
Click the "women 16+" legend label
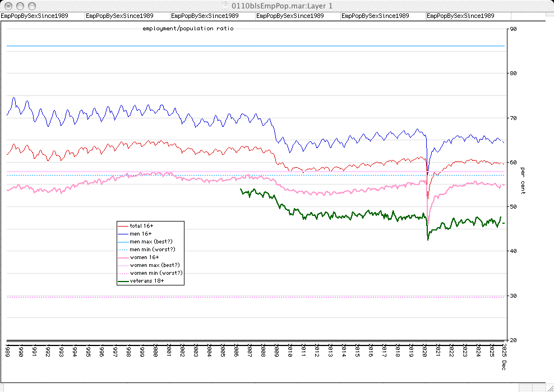pyautogui.click(x=143, y=257)
